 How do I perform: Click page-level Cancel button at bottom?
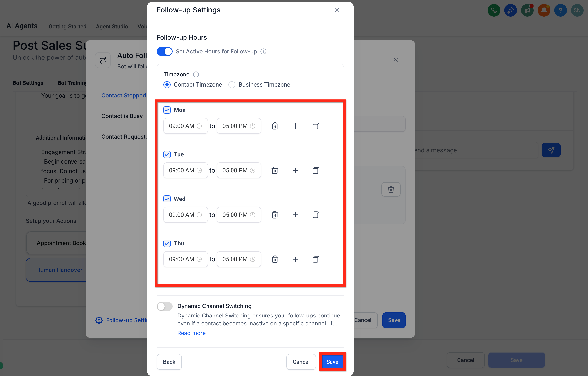[x=465, y=360]
